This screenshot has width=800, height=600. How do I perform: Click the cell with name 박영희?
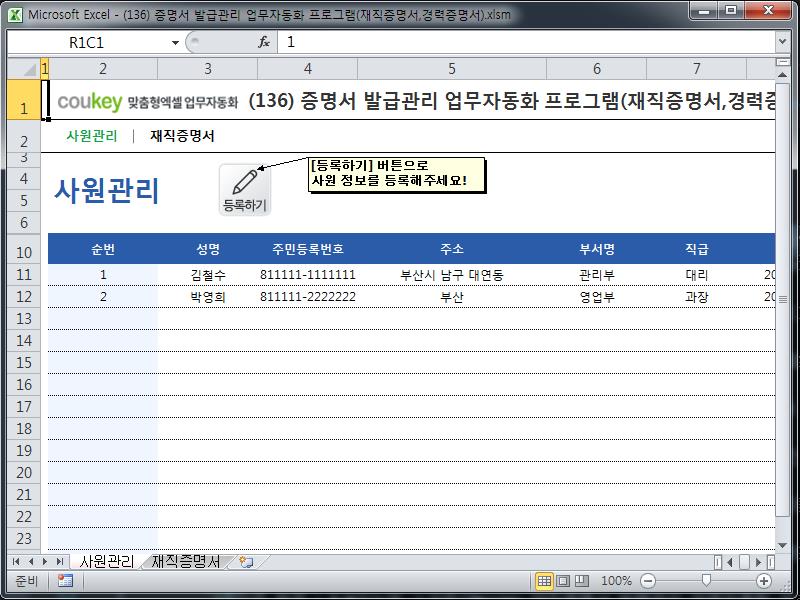click(x=208, y=297)
